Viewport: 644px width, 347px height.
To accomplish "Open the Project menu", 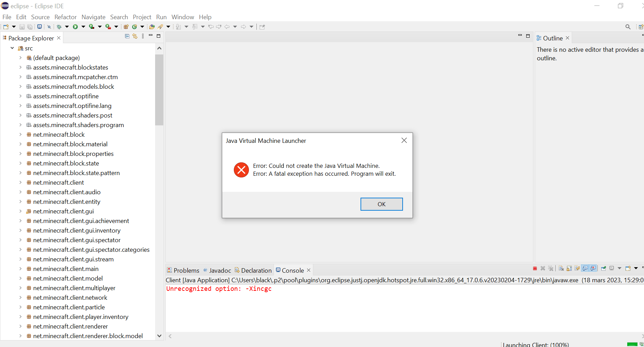I will click(142, 17).
